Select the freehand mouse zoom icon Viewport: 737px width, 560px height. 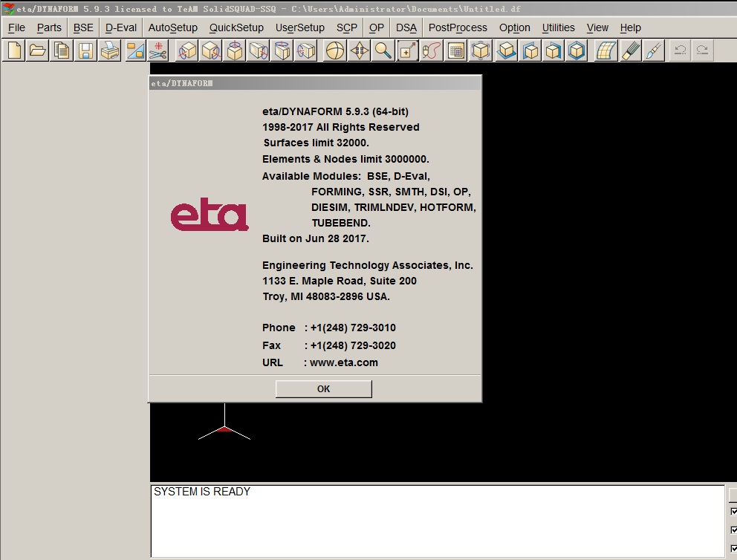coord(432,51)
